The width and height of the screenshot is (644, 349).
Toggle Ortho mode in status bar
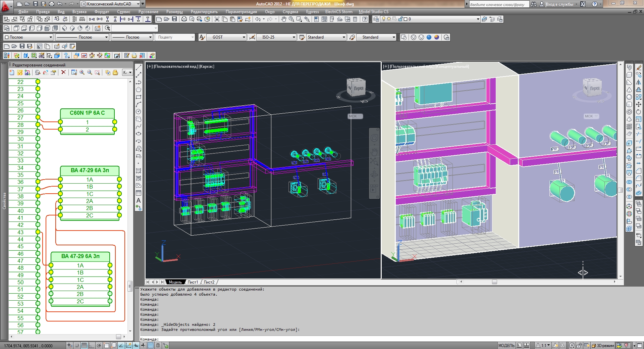(91, 345)
